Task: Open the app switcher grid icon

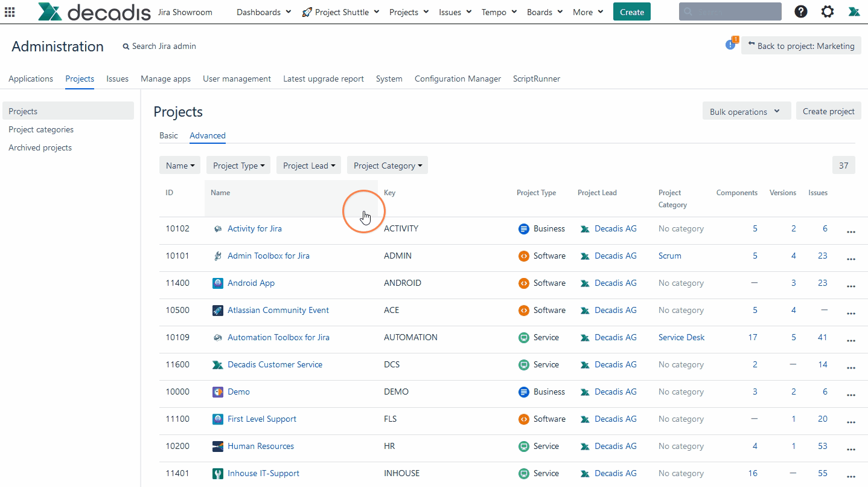Action: click(x=10, y=12)
